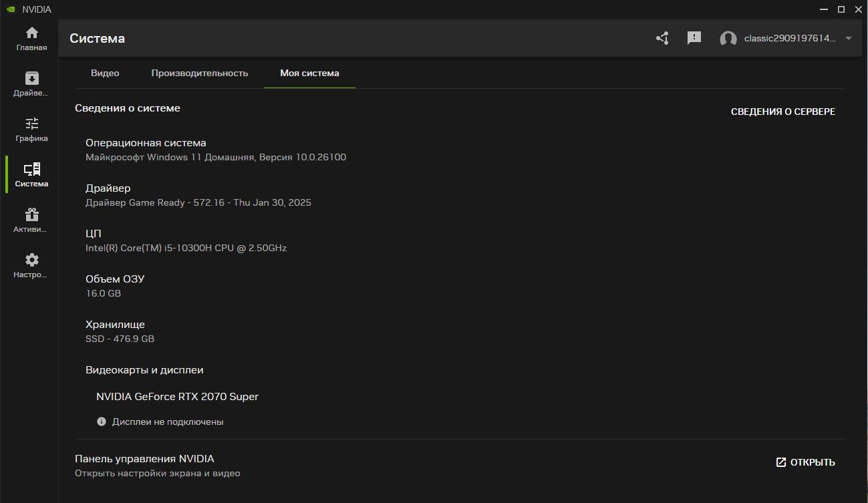868x503 pixels.
Task: Click the classic2909197614 account name
Action: [790, 38]
